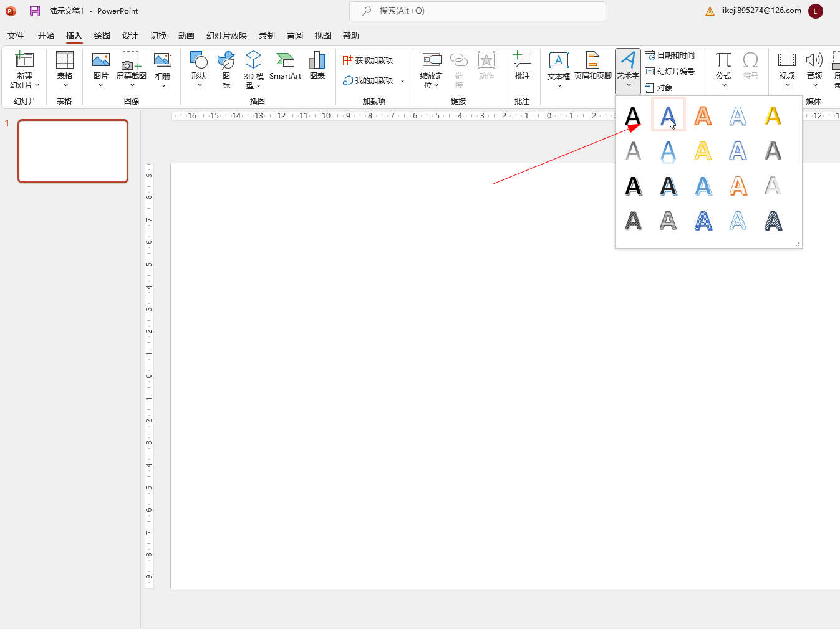840x630 pixels.
Task: Click My Add-ins (我的加载项) button
Action: coord(368,80)
